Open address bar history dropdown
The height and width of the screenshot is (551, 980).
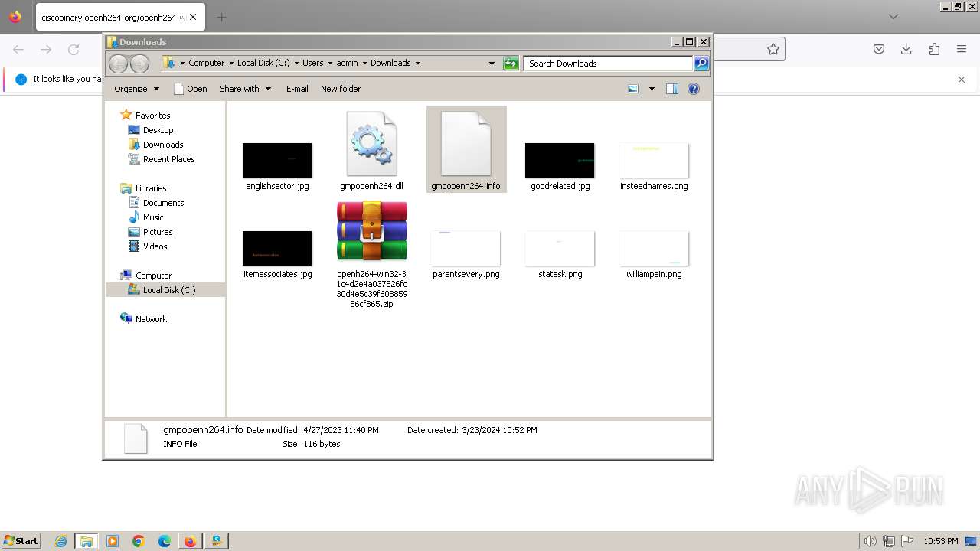point(492,64)
